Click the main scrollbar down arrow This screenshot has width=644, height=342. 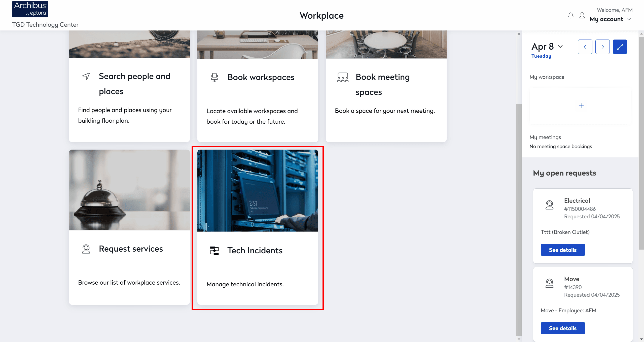tap(519, 339)
